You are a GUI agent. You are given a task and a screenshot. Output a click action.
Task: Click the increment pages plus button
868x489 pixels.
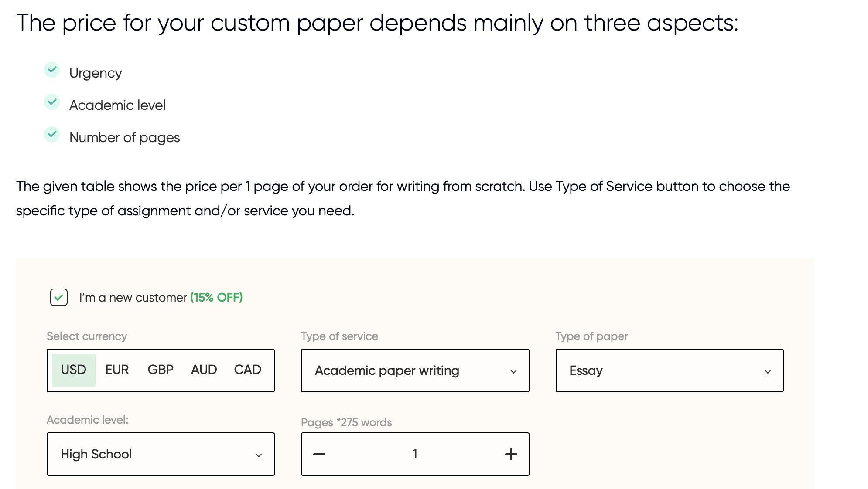coord(510,455)
